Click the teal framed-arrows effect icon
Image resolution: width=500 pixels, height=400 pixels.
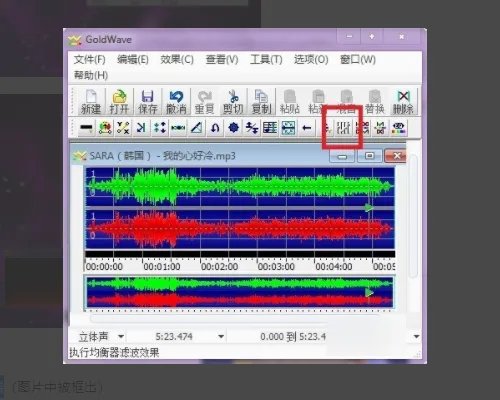pos(288,128)
